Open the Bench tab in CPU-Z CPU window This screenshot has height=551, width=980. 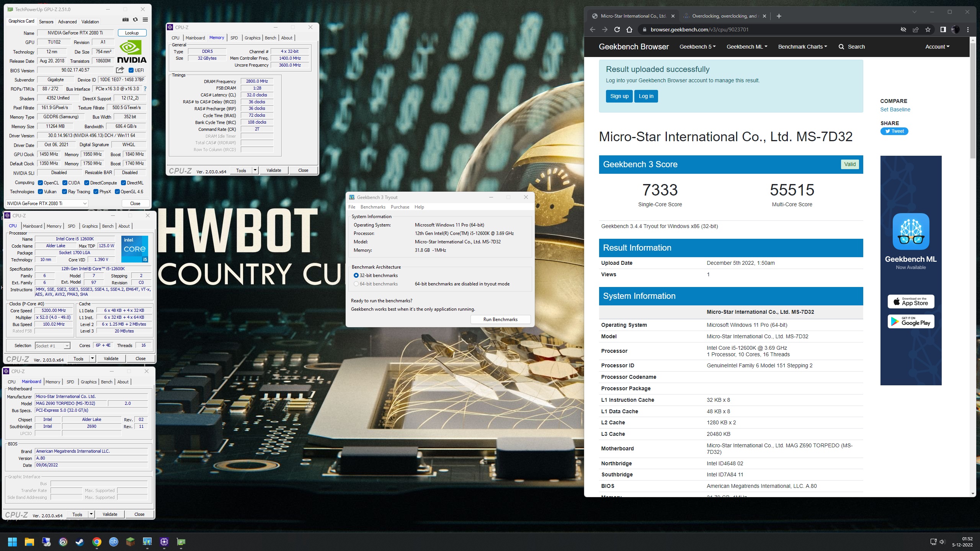click(108, 226)
